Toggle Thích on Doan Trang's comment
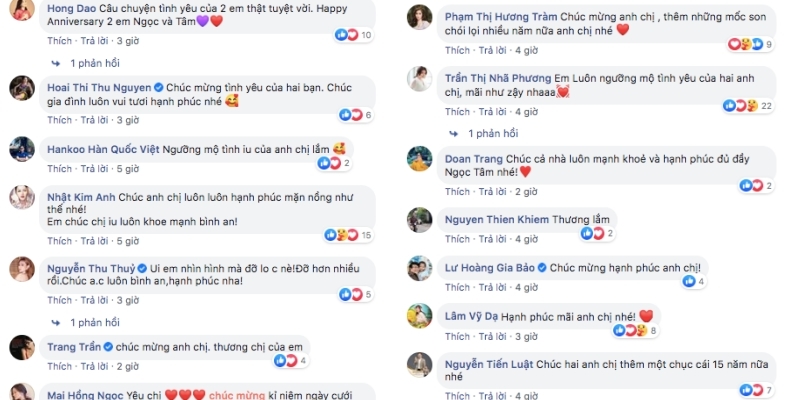Viewport: 800px width, 400px height. pos(457,191)
